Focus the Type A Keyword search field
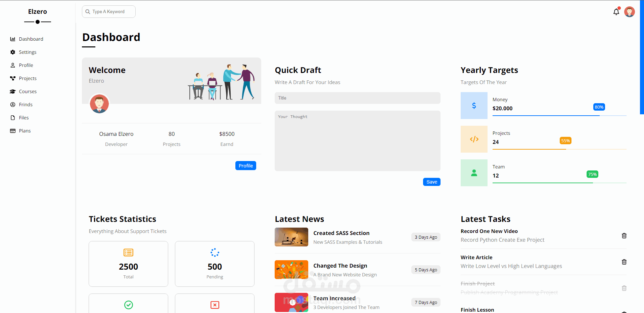Image resolution: width=644 pixels, height=313 pixels. (109, 12)
